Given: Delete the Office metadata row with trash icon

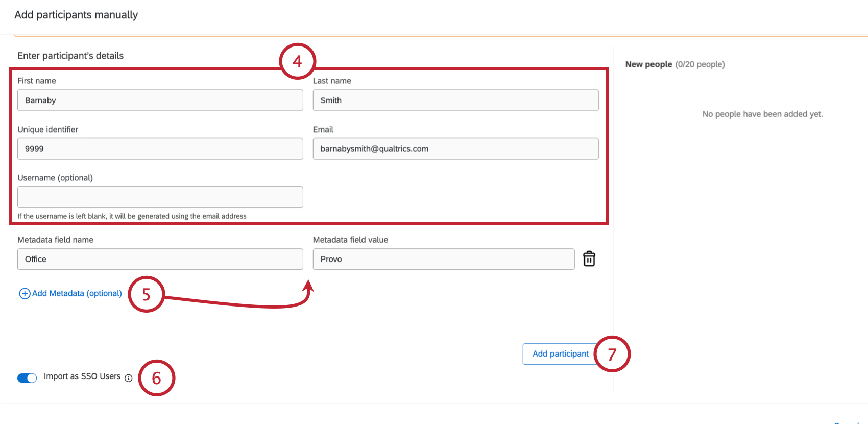Looking at the screenshot, I should tap(589, 259).
